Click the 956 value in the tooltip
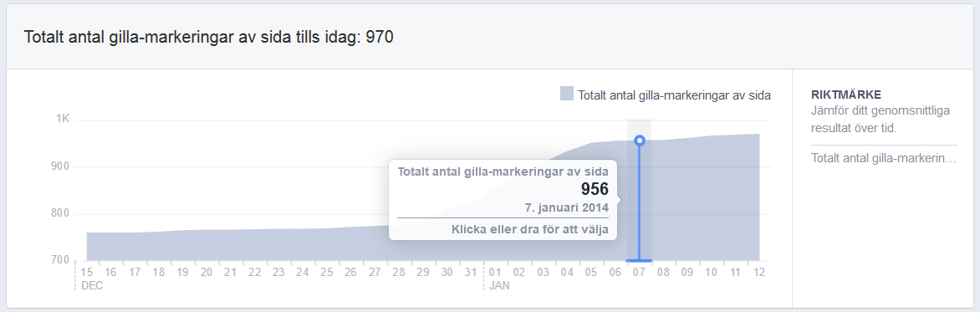The width and height of the screenshot is (980, 312). point(595,189)
